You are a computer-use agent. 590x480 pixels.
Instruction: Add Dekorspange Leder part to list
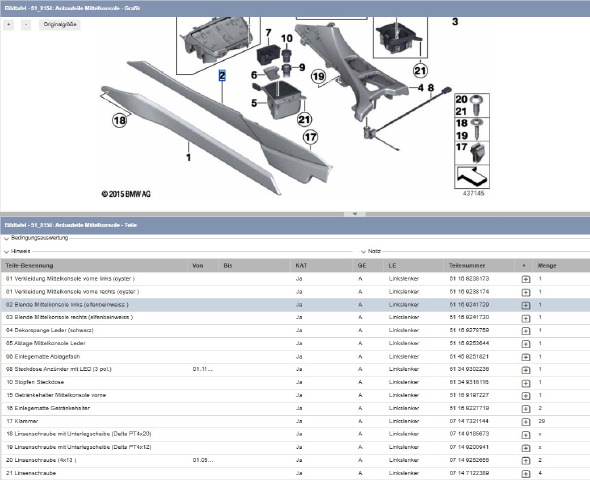pyautogui.click(x=526, y=331)
